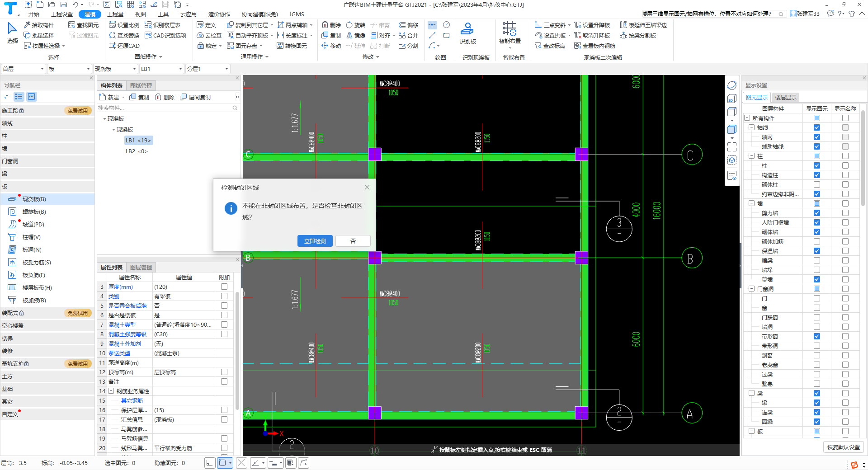
Task: Click 设置比例 tool
Action: 124,25
